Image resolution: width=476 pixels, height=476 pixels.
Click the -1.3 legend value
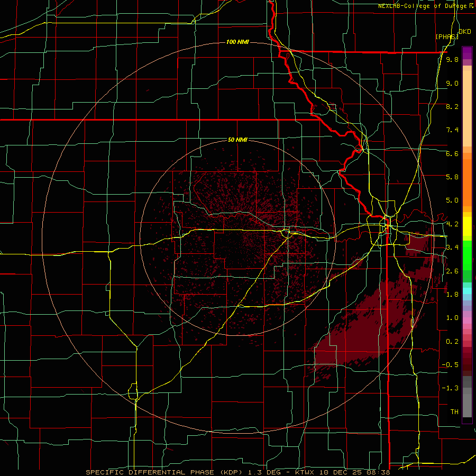[x=450, y=388]
